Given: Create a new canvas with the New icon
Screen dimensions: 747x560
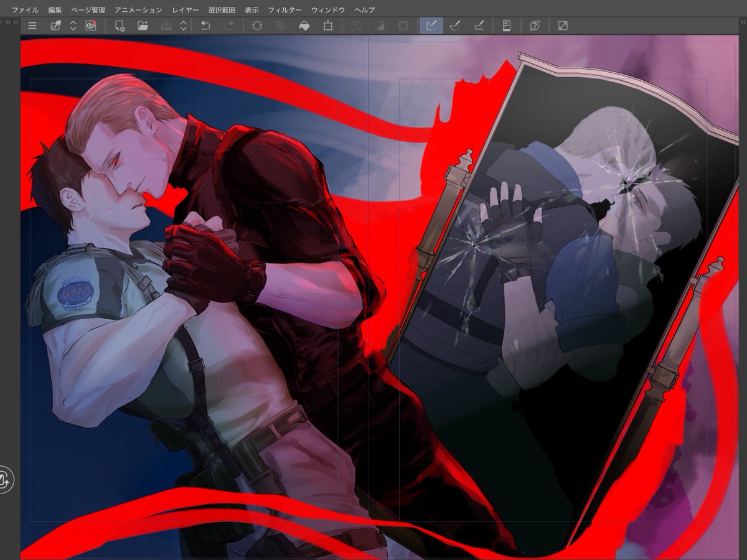Looking at the screenshot, I should 120,26.
